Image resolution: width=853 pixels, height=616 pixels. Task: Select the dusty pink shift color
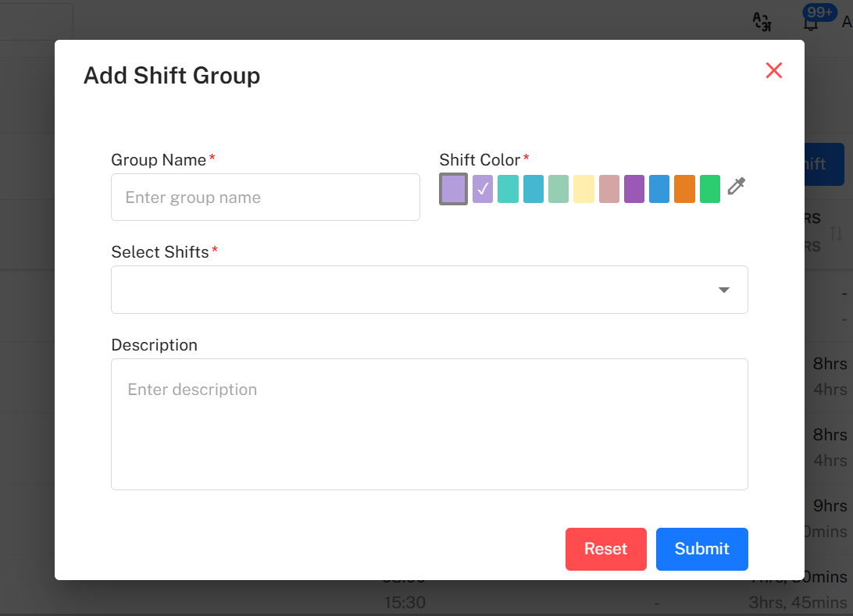609,189
